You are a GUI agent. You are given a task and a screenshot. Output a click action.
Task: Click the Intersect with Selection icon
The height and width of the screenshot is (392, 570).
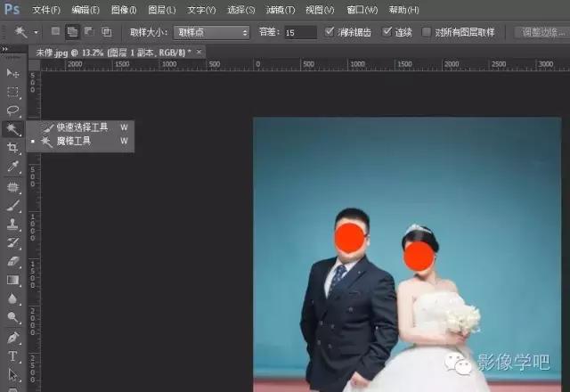(x=106, y=32)
